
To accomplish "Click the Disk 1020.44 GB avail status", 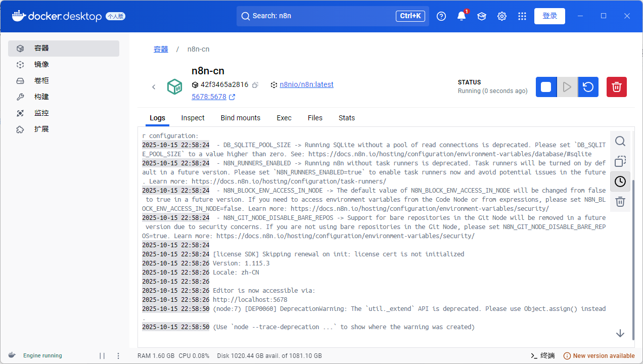I will tap(269, 355).
